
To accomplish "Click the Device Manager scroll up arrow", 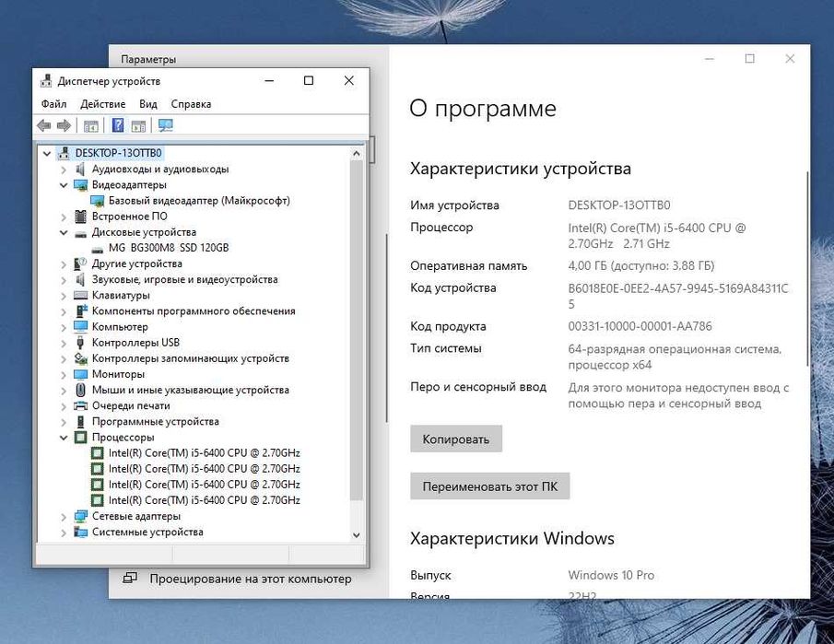I will [x=357, y=153].
